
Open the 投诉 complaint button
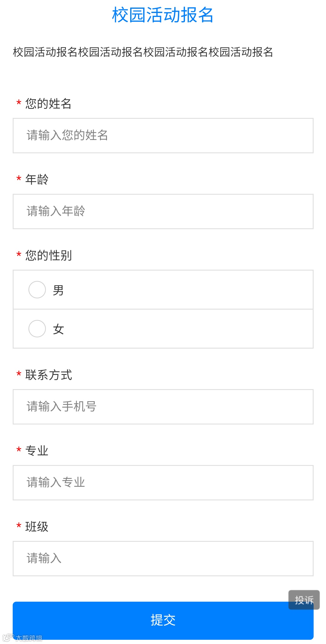(x=304, y=600)
